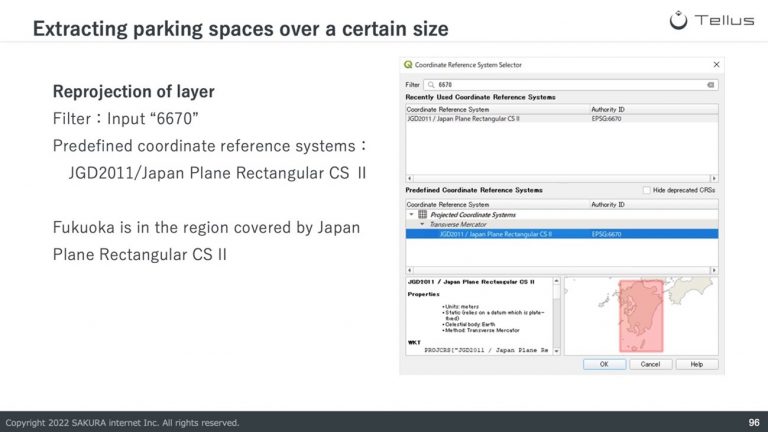Click right scroll arrow of recent list scrollbar
The image size is (768, 432).
click(714, 178)
